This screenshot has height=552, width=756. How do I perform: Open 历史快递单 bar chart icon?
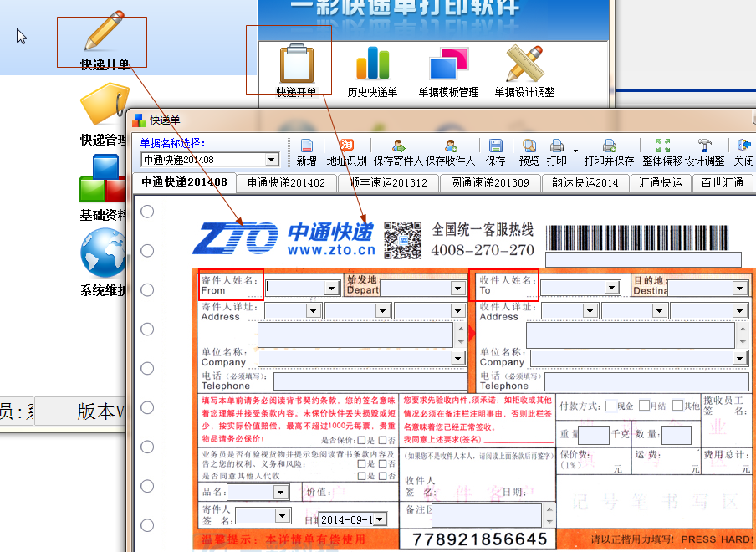coord(372,64)
